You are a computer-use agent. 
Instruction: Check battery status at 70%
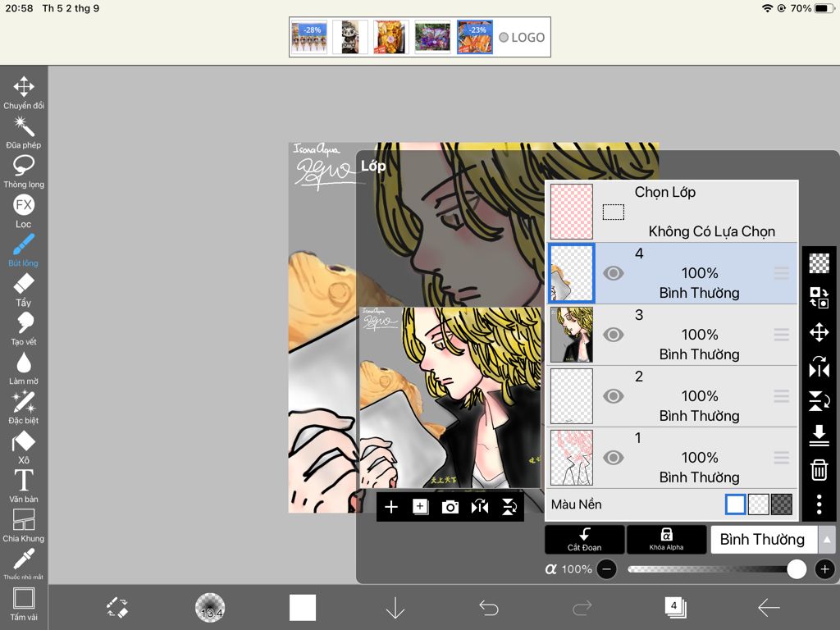point(811,8)
